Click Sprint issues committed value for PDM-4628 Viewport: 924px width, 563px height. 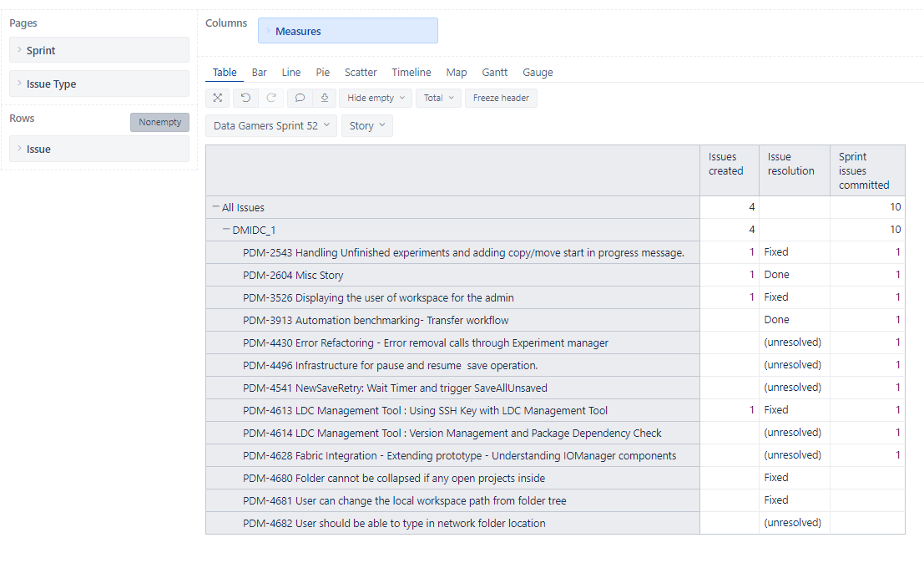click(x=867, y=455)
